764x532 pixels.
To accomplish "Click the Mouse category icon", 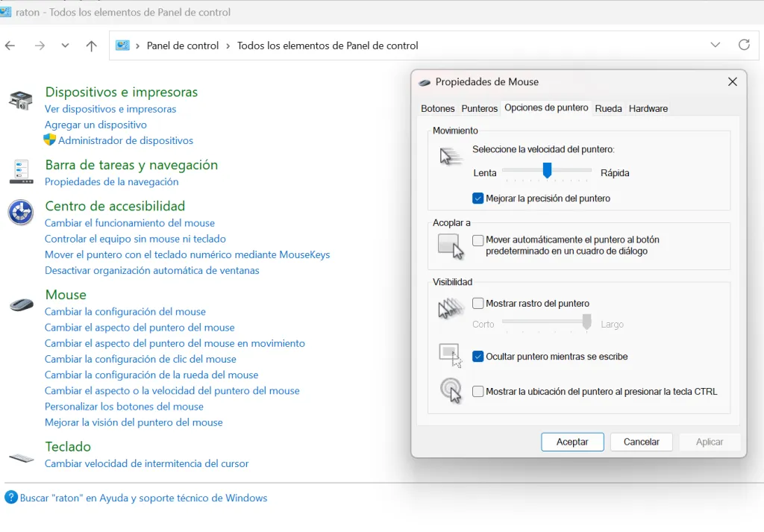I will (x=22, y=305).
